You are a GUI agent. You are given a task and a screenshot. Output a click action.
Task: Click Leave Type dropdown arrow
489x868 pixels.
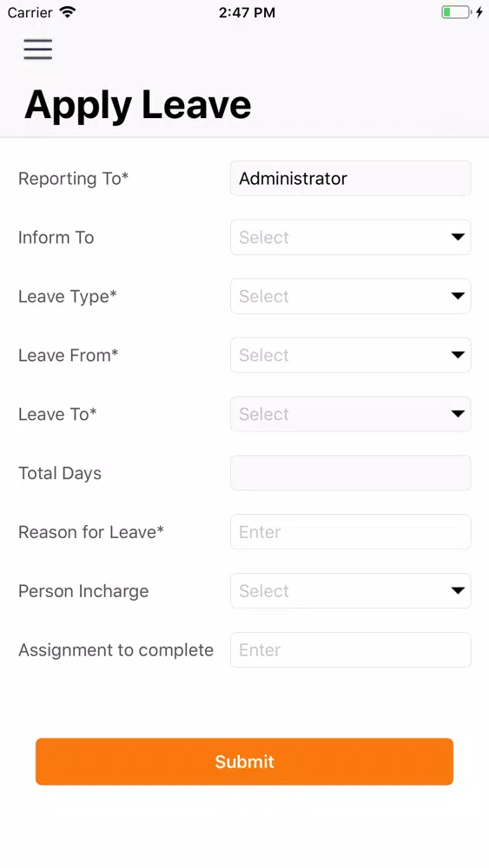[x=458, y=296]
